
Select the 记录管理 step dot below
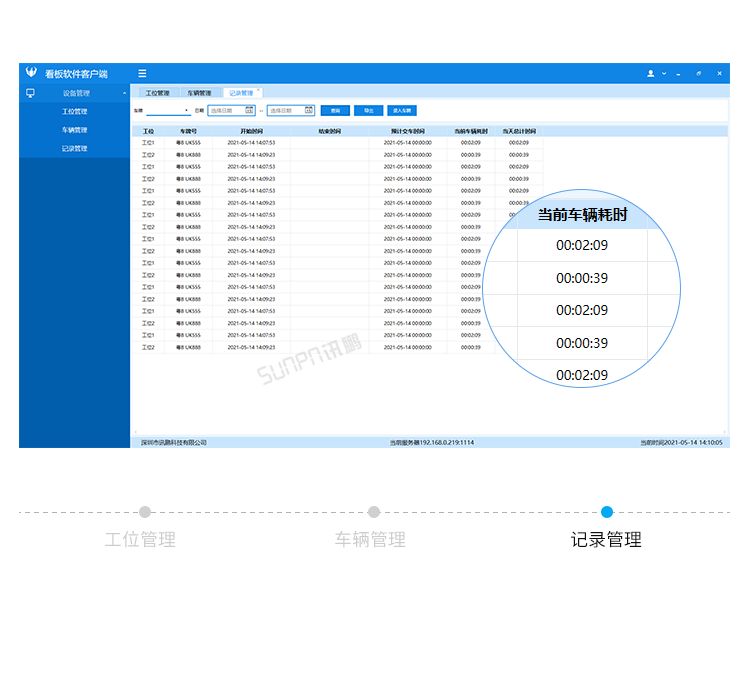point(607,512)
